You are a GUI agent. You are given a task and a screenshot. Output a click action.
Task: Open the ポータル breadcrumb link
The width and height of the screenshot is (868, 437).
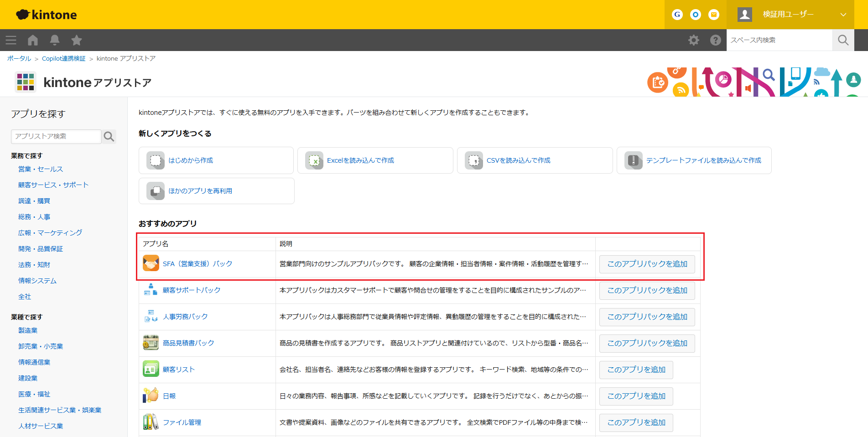[x=19, y=58]
